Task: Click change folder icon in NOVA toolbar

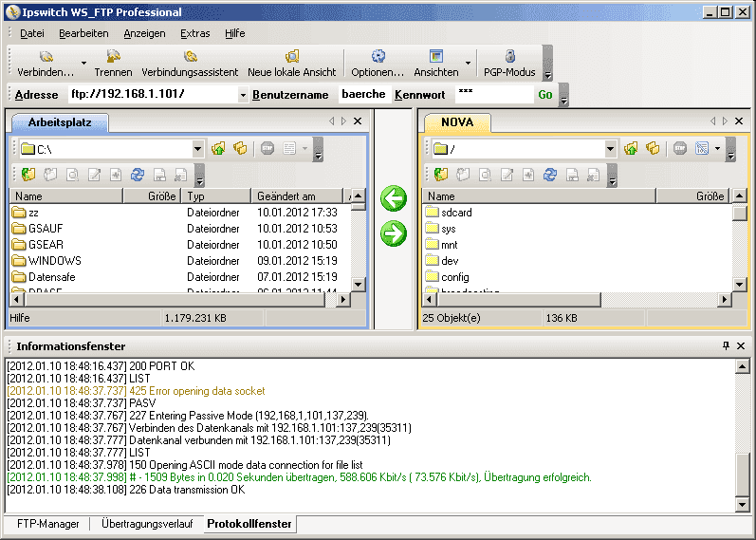Action: coord(441,175)
